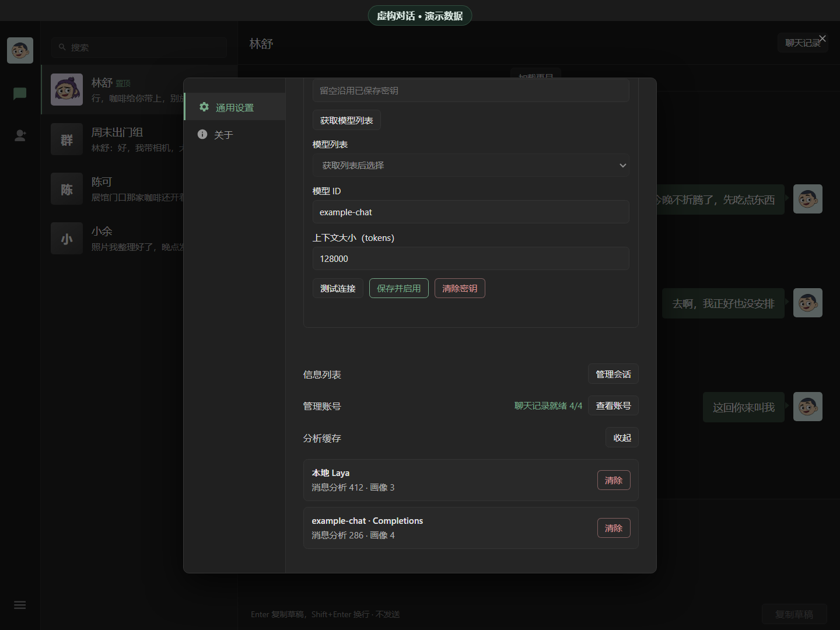This screenshot has height=630, width=840.
Task: Click the 聊天记录就绪 4/4 status text
Action: click(x=548, y=405)
